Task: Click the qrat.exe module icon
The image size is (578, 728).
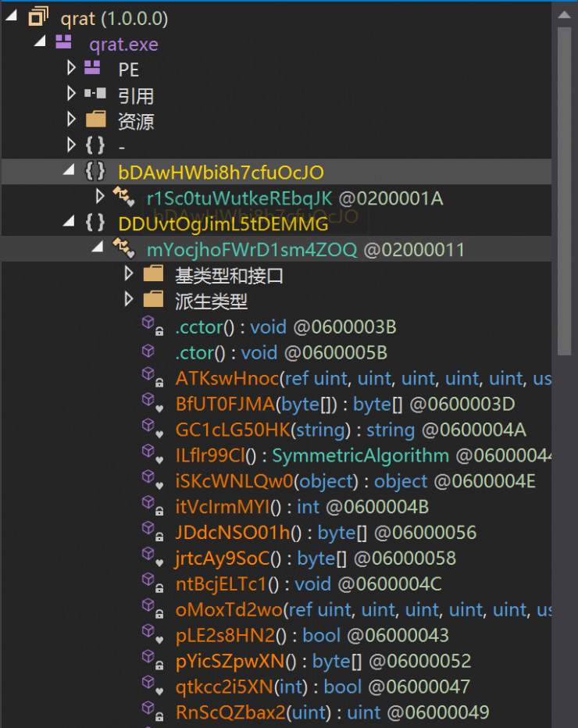Action: click(64, 43)
